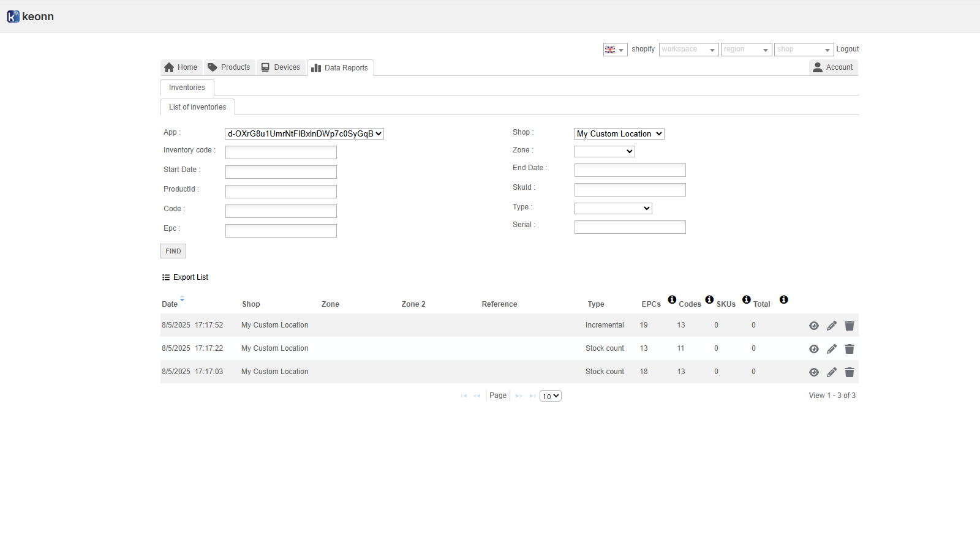Viewport: 980px width, 551px height.
Task: Click the info icon beside Total column
Action: pyautogui.click(x=783, y=299)
